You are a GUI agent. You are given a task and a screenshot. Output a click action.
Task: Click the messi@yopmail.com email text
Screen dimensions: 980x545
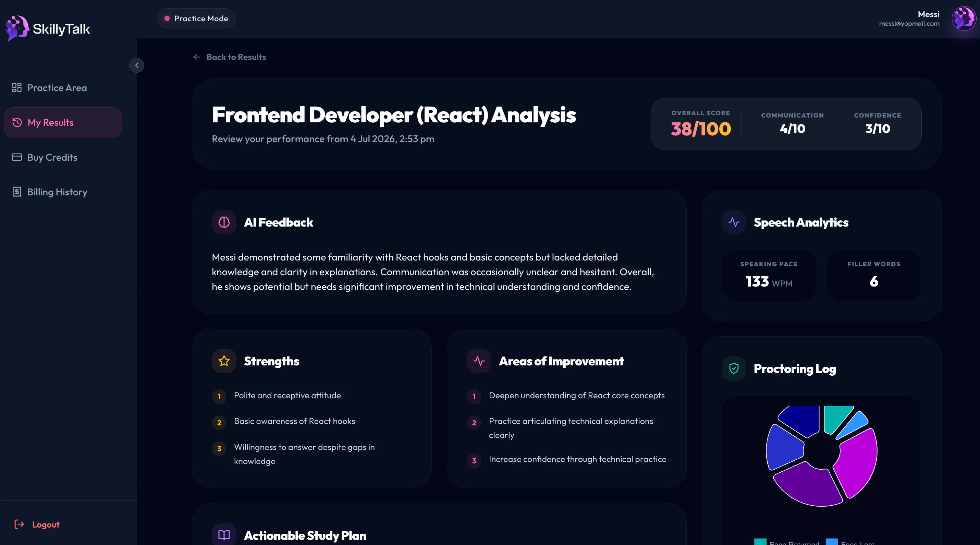click(909, 24)
